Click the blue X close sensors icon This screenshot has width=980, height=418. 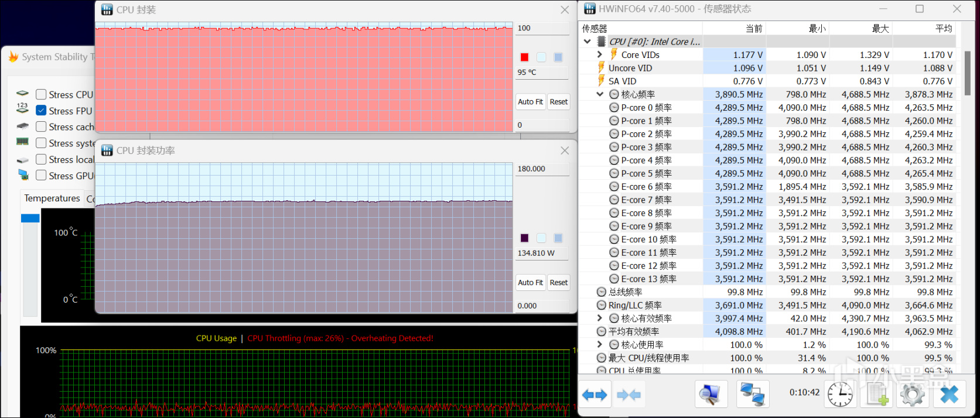point(949,395)
